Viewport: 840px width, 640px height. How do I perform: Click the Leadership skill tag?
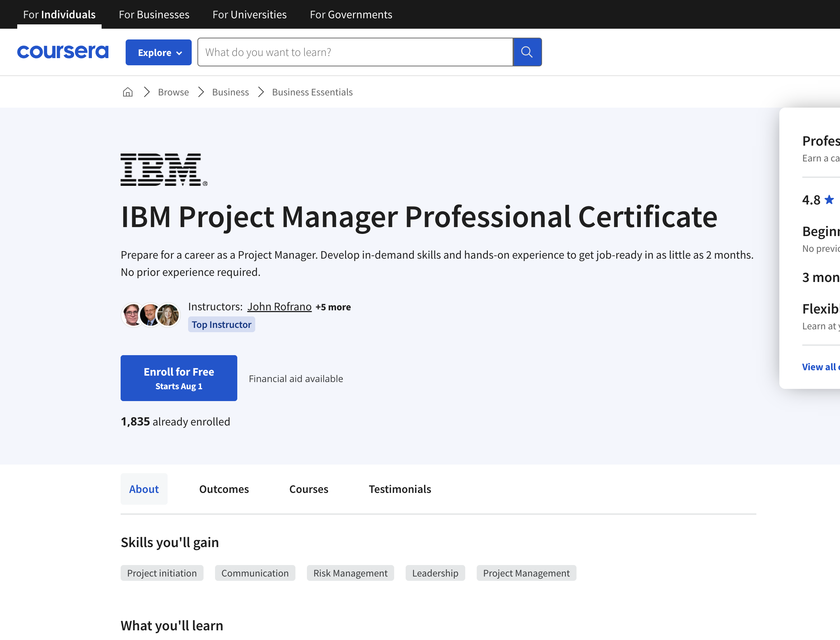tap(435, 573)
